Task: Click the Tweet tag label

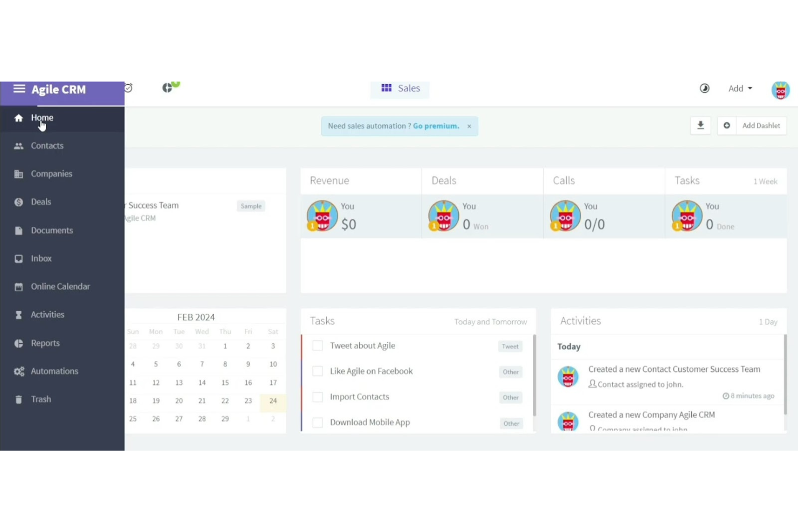Action: 510,347
